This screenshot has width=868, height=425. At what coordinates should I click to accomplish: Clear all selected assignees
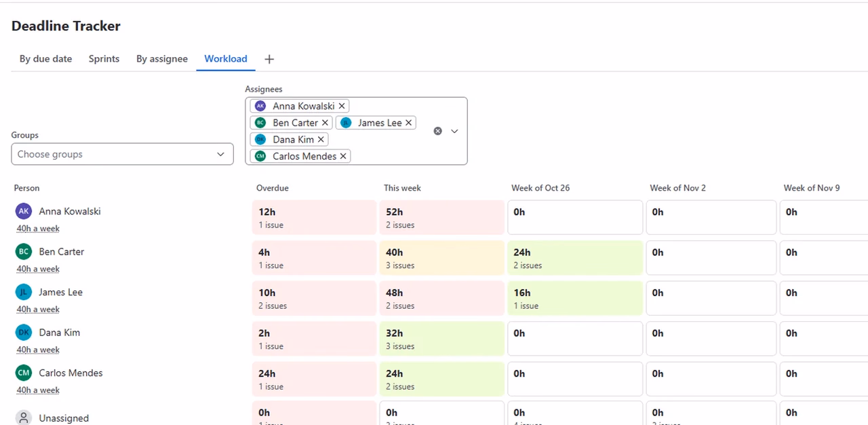coord(437,131)
